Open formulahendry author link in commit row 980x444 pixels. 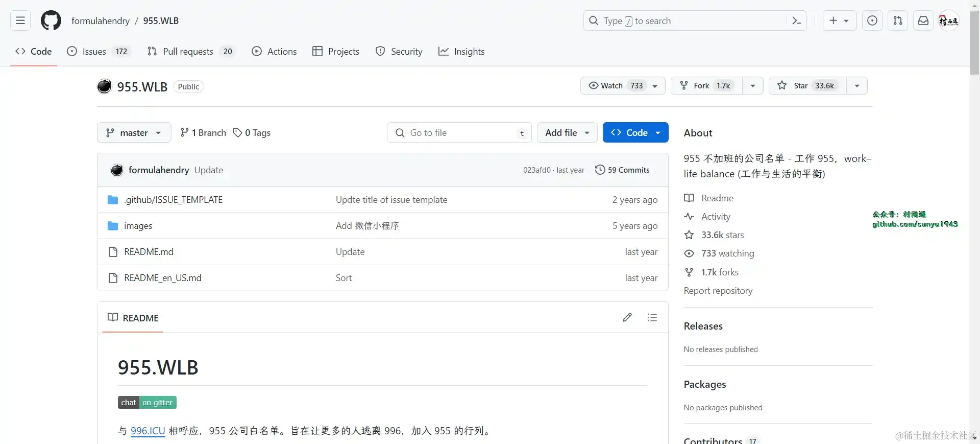pos(159,170)
